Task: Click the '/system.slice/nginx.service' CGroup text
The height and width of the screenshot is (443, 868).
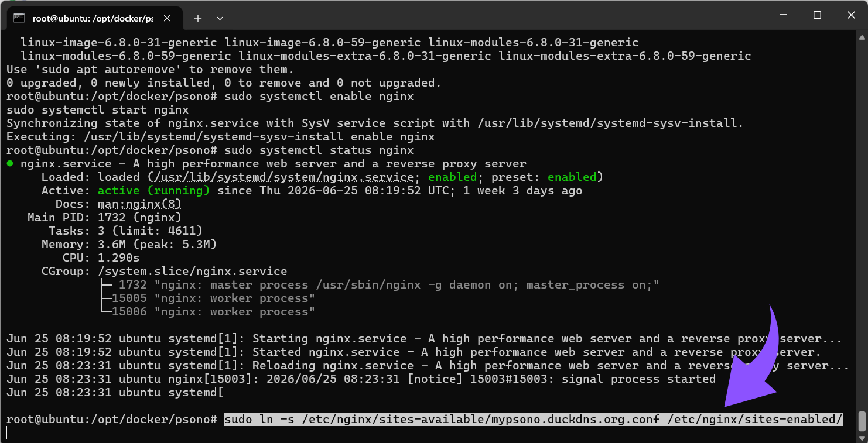Action: coord(193,271)
